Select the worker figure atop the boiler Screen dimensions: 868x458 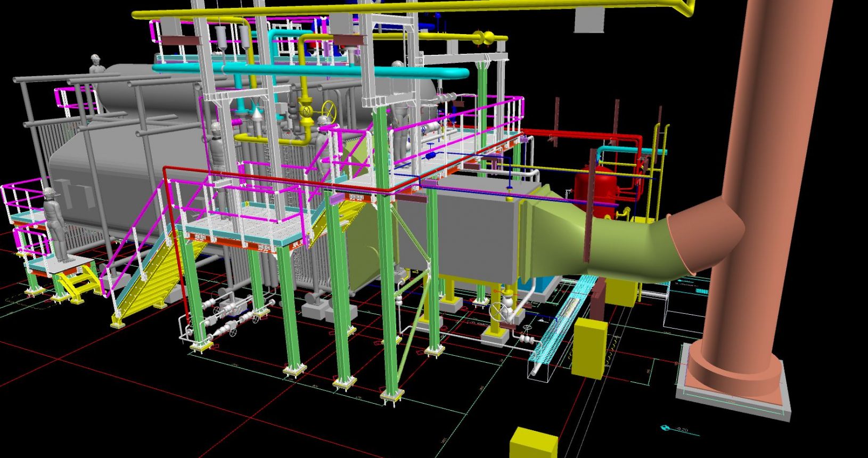[x=96, y=64]
